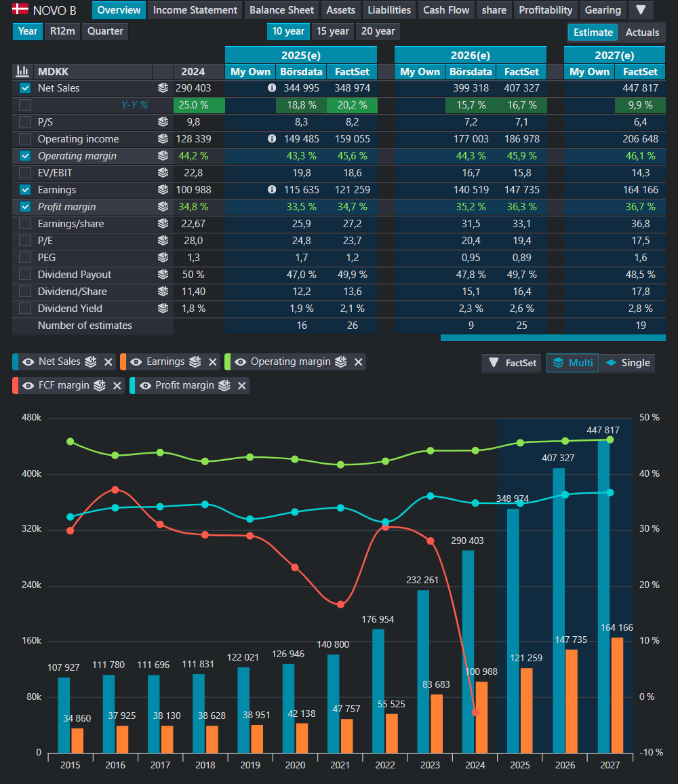Image resolution: width=678 pixels, height=784 pixels.
Task: Select Multi chart mode
Action: (572, 363)
